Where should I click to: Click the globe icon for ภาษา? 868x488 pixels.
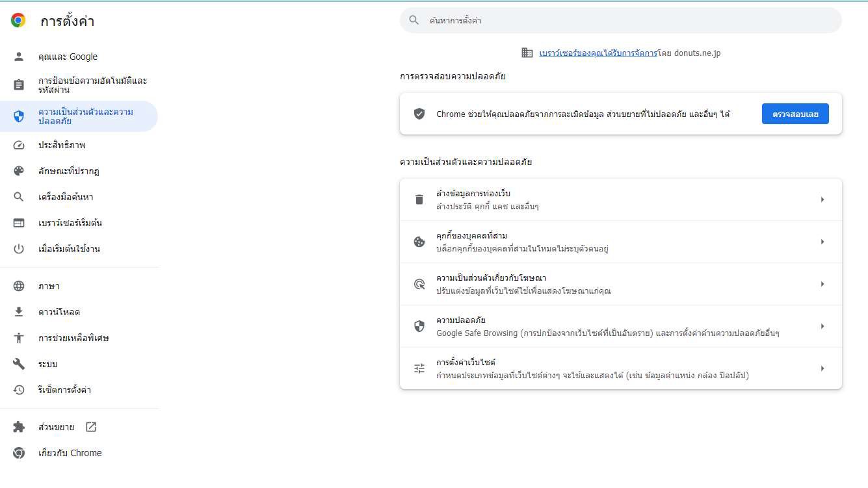coord(19,286)
